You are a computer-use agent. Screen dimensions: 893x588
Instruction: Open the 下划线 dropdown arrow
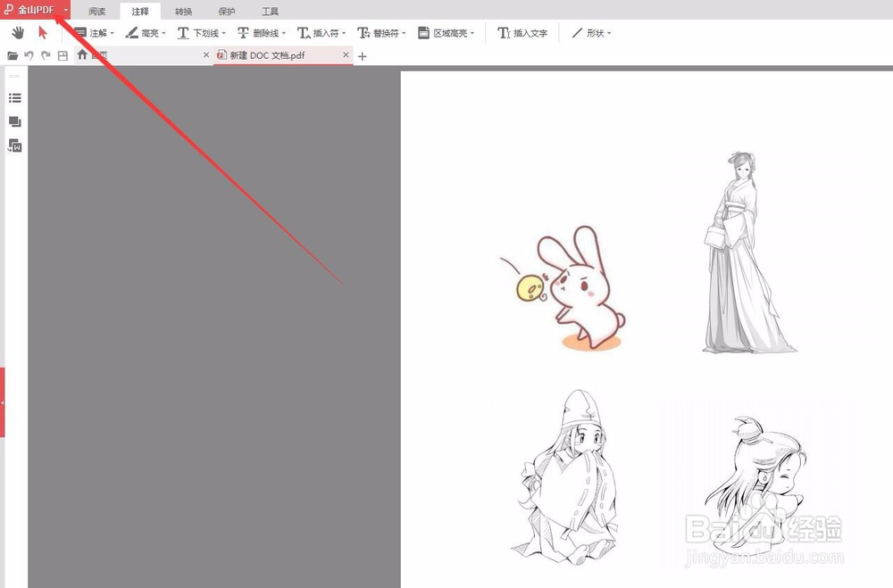pos(224,33)
